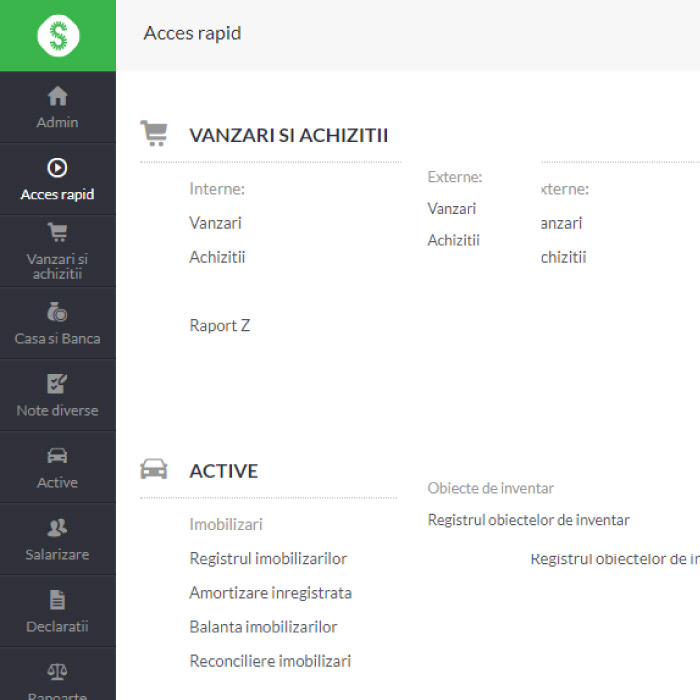Open Reconciliere imobilizari link
The image size is (700, 700).
270,661
